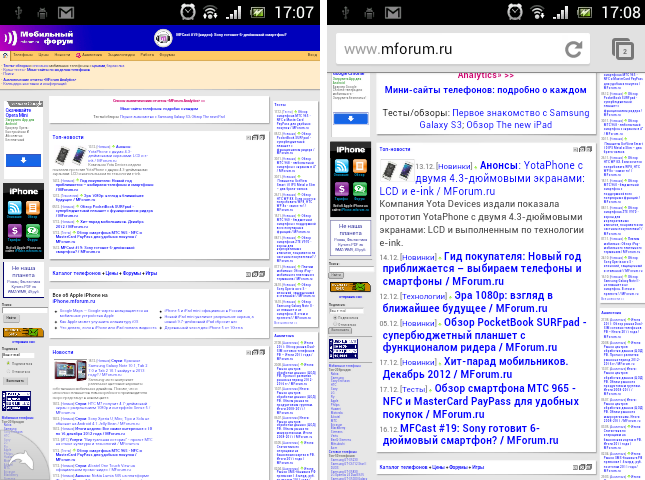
Task: Tap Galaxy tablets thumbnail in Dolphin Новости
Action: click(70, 370)
